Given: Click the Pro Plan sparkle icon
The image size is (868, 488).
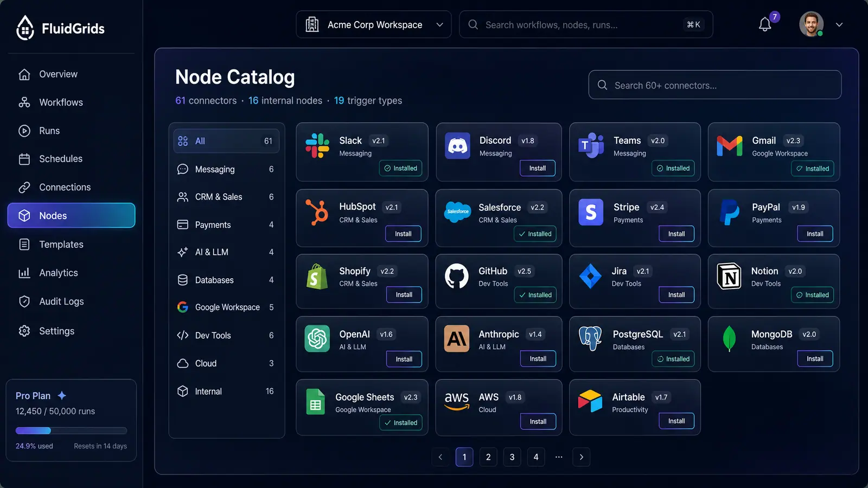Looking at the screenshot, I should click(62, 395).
